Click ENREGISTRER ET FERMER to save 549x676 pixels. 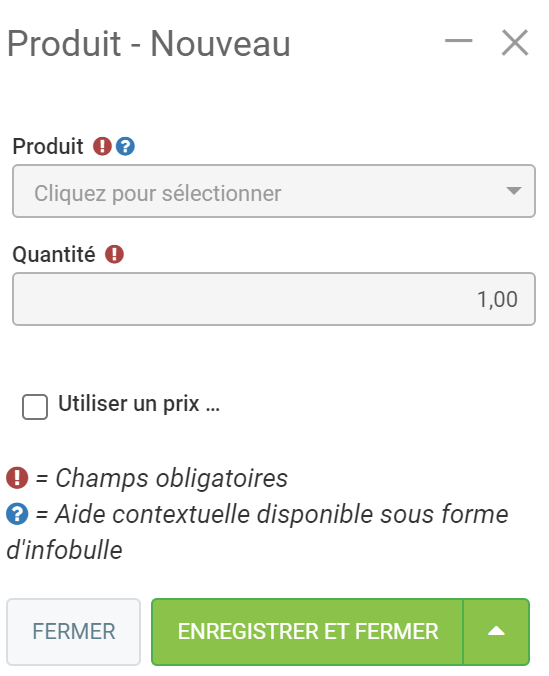coord(307,632)
